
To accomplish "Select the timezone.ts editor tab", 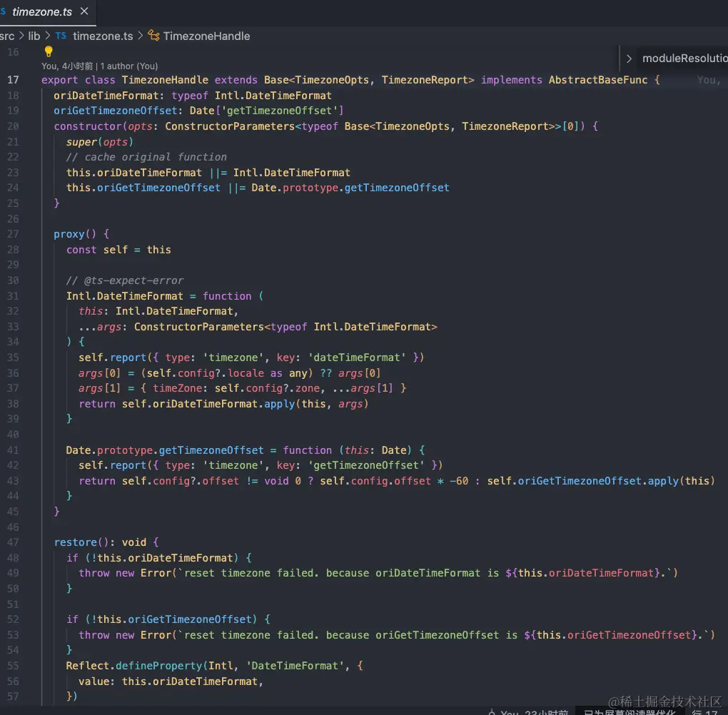I will 47,12.
